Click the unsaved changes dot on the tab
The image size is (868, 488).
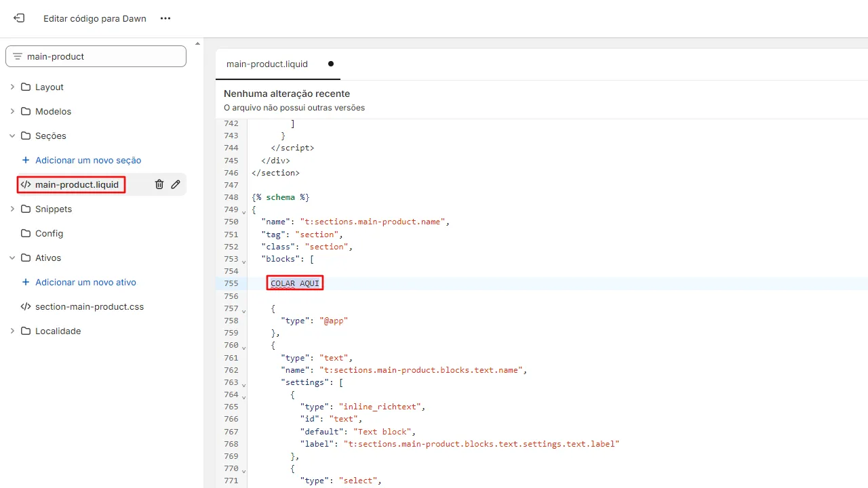331,64
